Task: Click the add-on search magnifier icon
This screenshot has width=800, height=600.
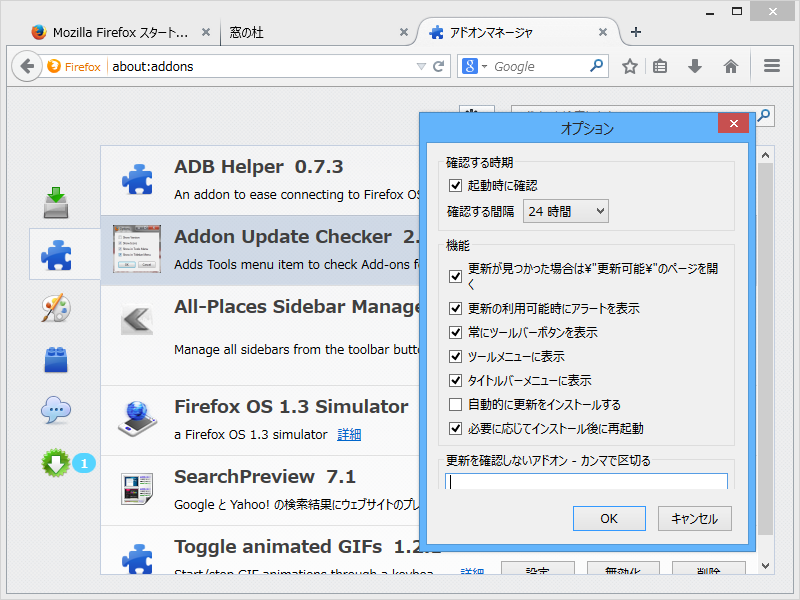Action: click(764, 116)
